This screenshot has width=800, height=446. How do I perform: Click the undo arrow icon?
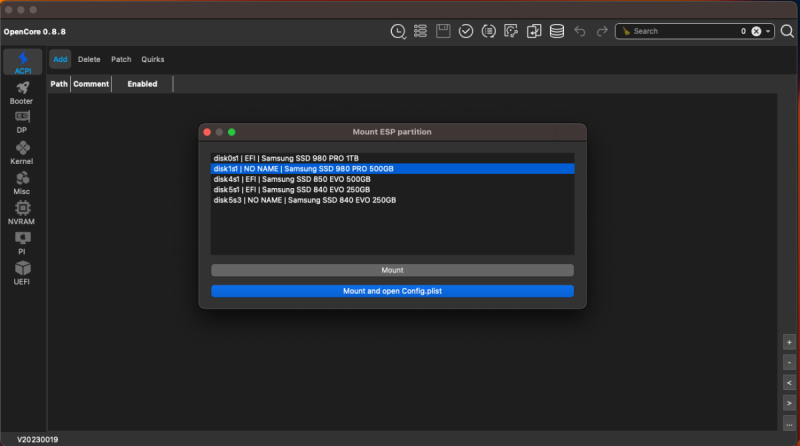point(580,31)
